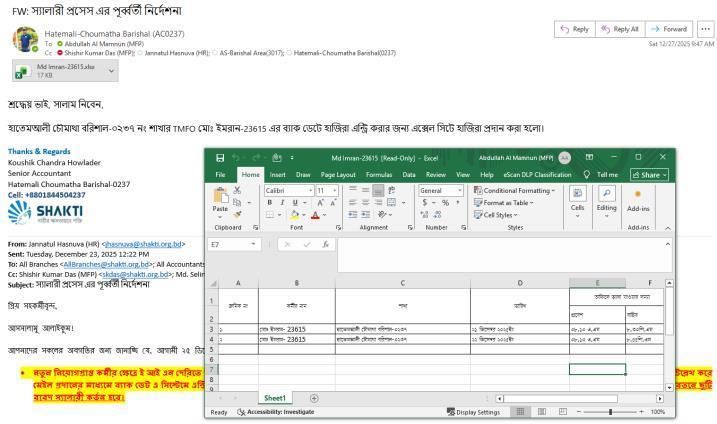The height and width of the screenshot is (424, 717).
Task: Open the Md Imran-23615.xlsx attachment dropdown arrow
Action: 111,71
